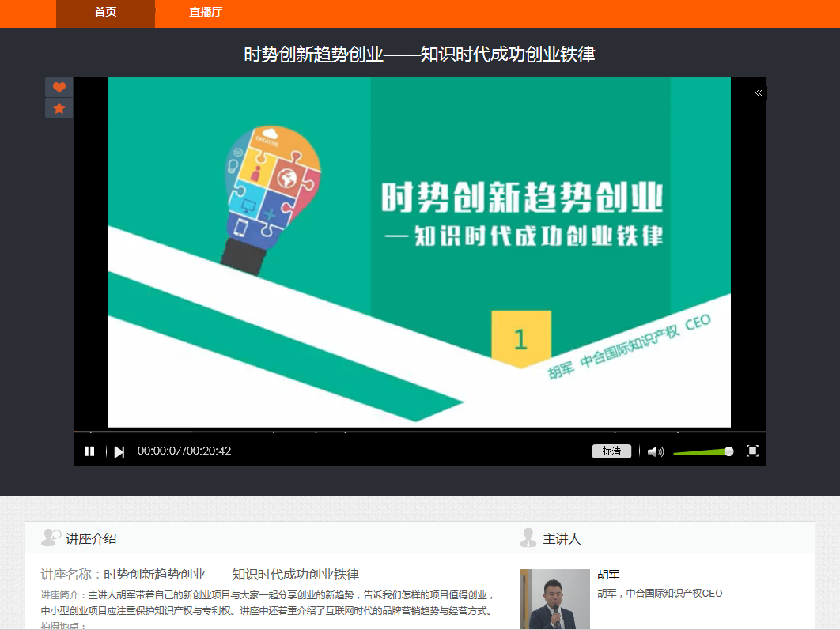Click the video progress bar
The width and height of the screenshot is (840, 630).
pyautogui.click(x=419, y=432)
